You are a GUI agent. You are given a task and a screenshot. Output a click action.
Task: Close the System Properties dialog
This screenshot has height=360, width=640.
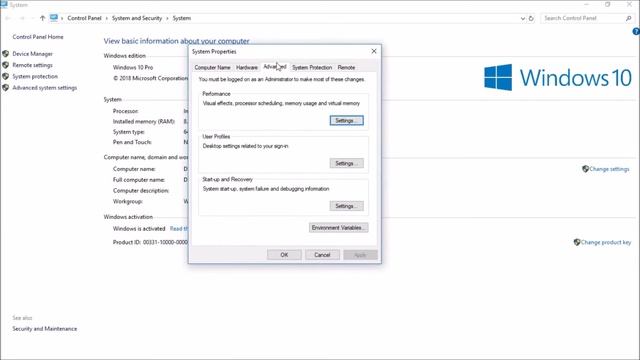(x=374, y=51)
